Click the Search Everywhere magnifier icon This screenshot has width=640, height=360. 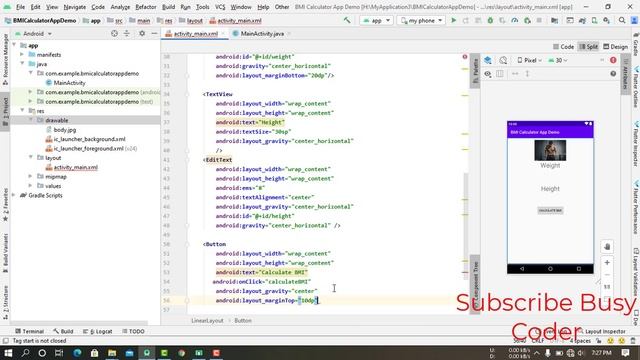[622, 20]
